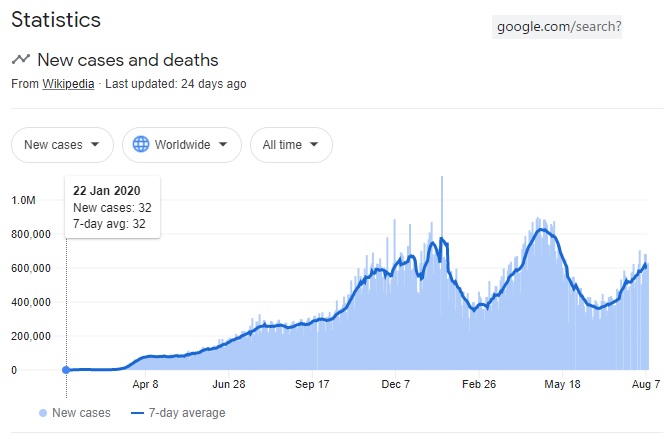Click the Sep 17 date axis label
This screenshot has width=669, height=435.
pos(312,384)
